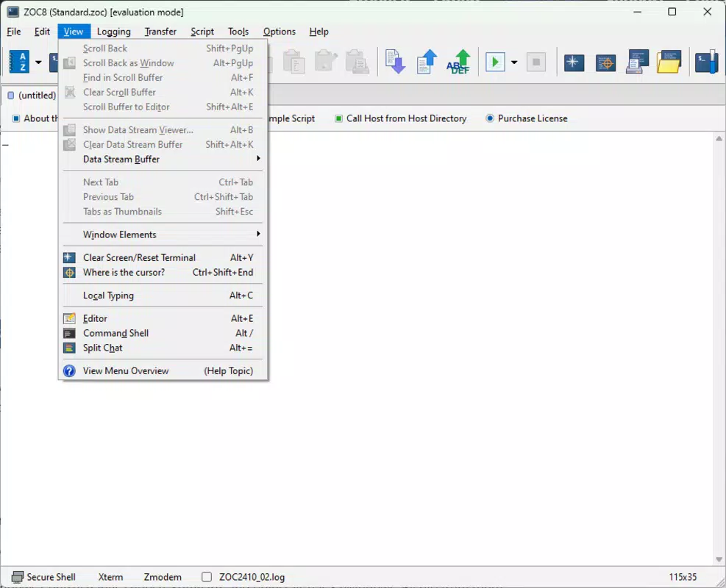This screenshot has width=726, height=588.
Task: Click the Purchase License button
Action: pyautogui.click(x=527, y=118)
